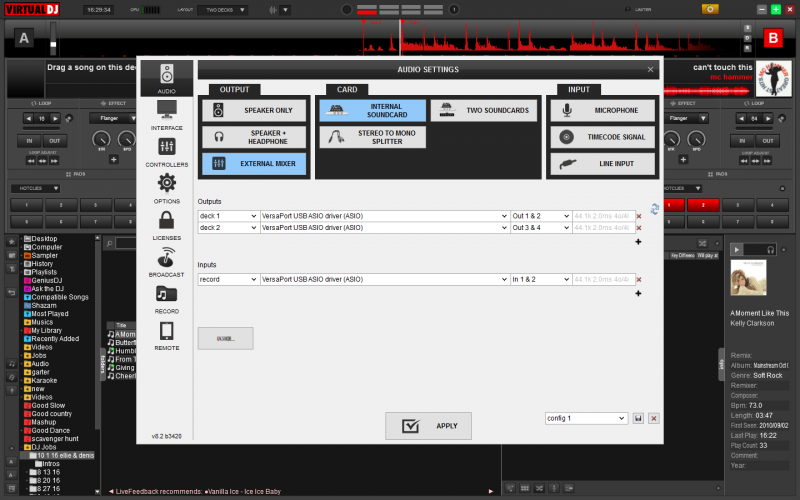Open the Two Decks layout dropdown
This screenshot has width=800, height=500.
click(222, 10)
